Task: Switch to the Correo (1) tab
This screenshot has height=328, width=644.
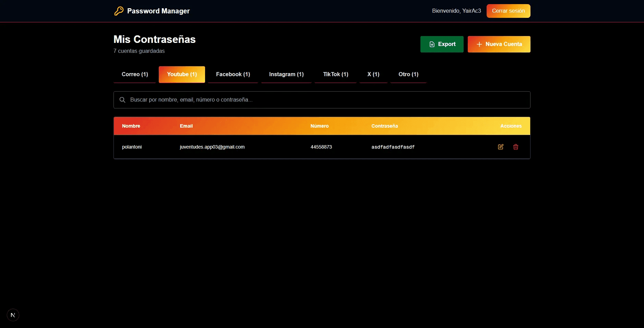Action: coord(135,74)
